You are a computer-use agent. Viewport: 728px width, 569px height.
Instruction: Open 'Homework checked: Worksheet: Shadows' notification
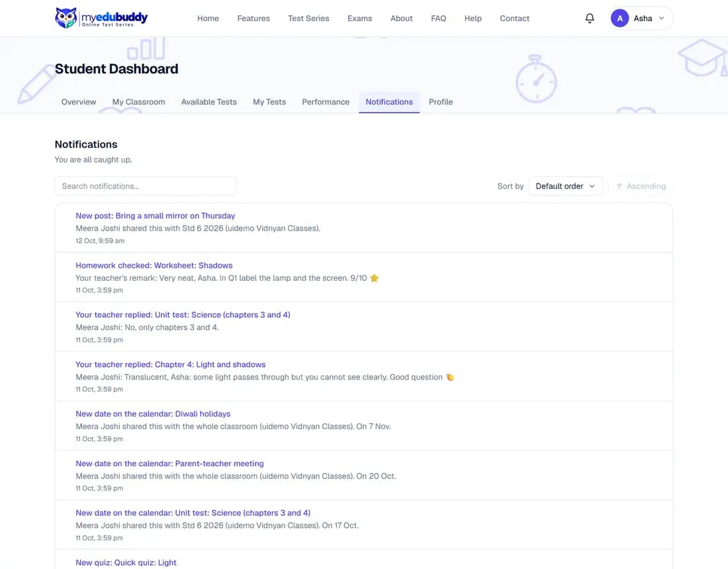pos(154,266)
